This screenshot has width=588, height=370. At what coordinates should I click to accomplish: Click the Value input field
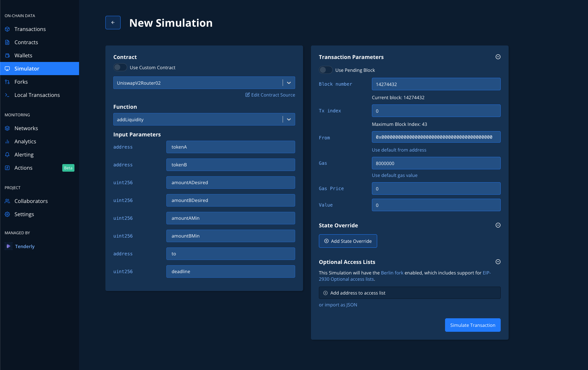(436, 205)
